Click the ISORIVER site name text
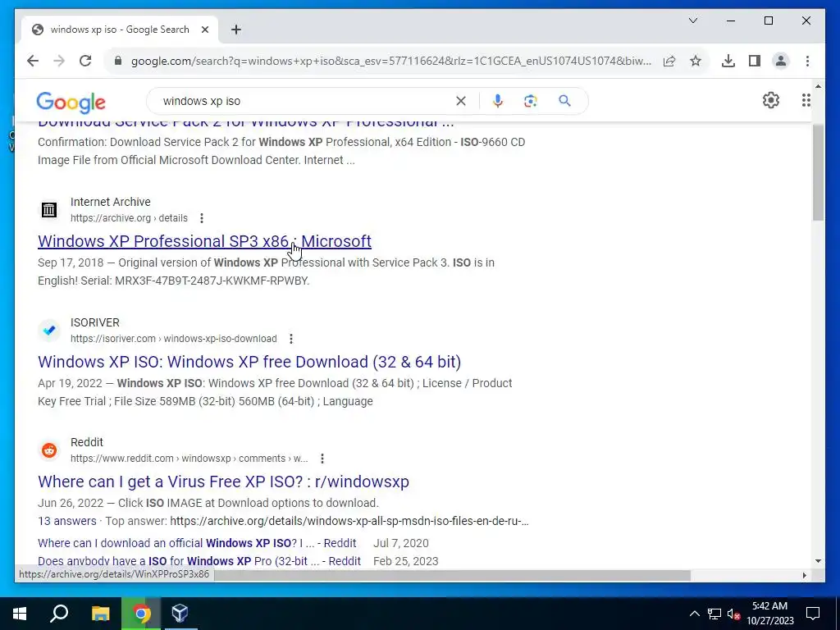840x630 pixels. [x=95, y=322]
